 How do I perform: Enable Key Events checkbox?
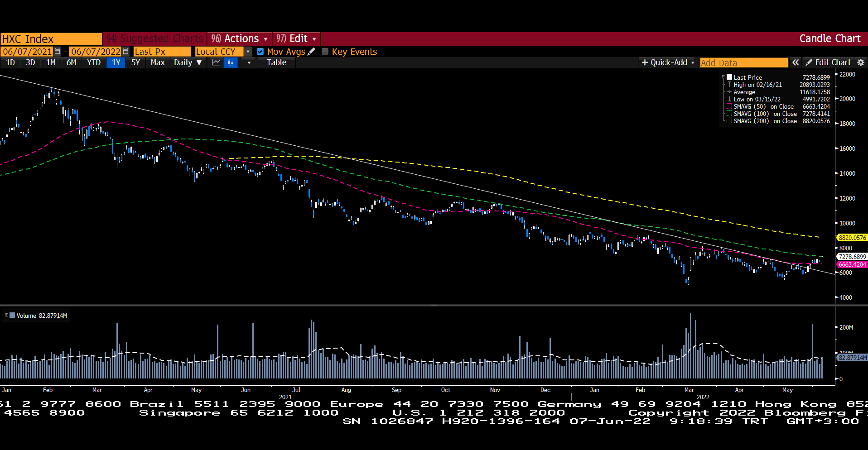(x=325, y=52)
